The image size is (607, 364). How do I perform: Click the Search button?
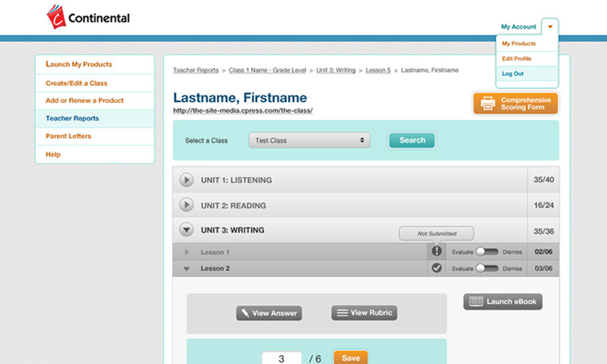click(x=412, y=140)
